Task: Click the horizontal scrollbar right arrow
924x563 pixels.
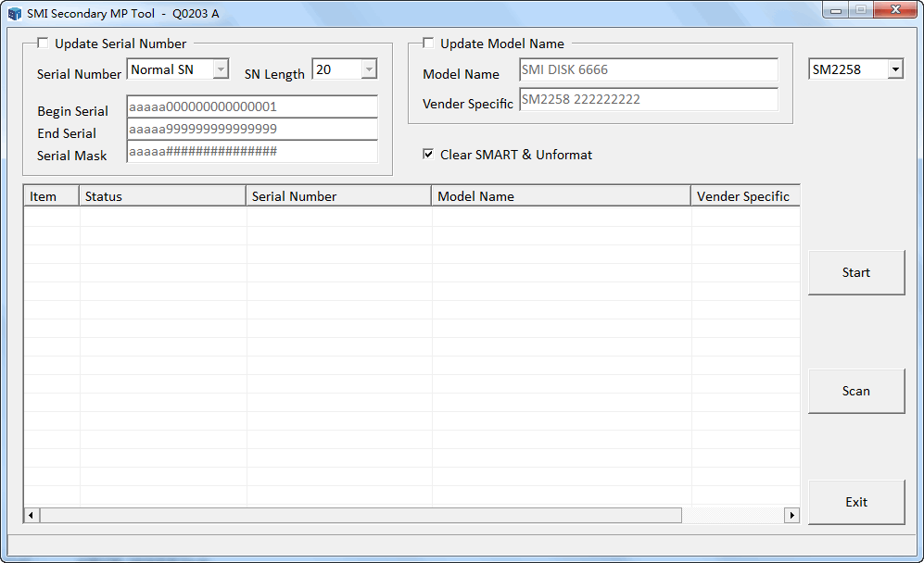Action: pyautogui.click(x=791, y=515)
